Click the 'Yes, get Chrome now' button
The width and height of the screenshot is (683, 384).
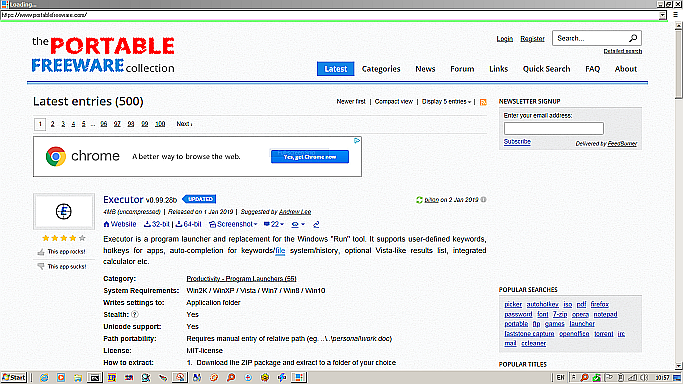[310, 157]
